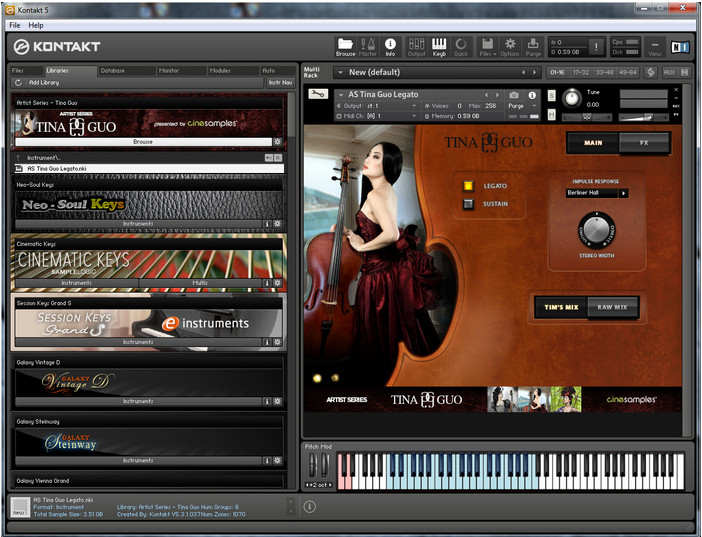Toggle the Keyb on-screen keyboard
This screenshot has height=537, width=702.
pyautogui.click(x=439, y=47)
